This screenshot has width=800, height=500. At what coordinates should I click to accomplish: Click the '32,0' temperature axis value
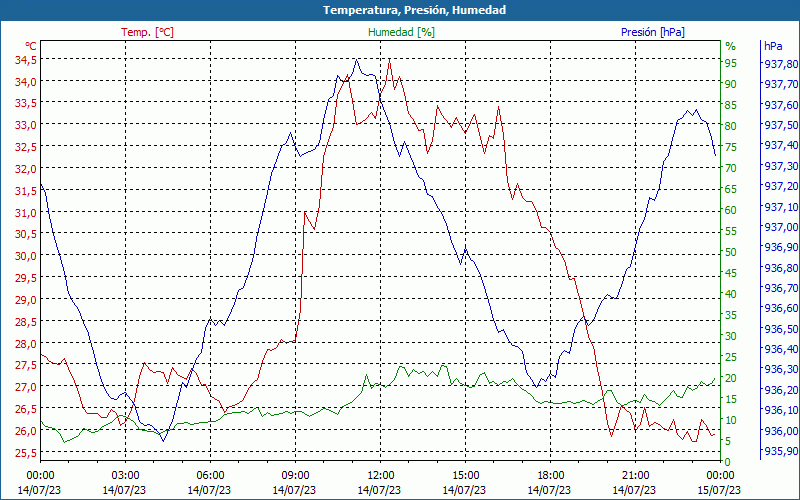point(26,169)
